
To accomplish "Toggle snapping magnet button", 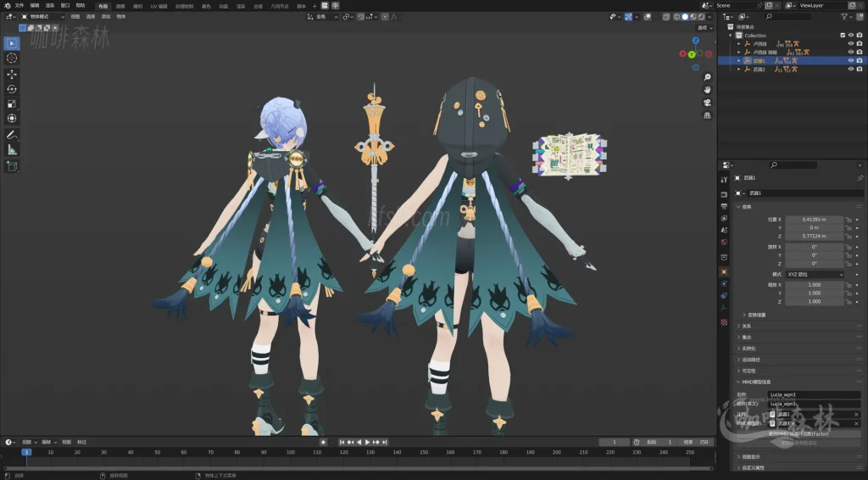I will (x=361, y=17).
